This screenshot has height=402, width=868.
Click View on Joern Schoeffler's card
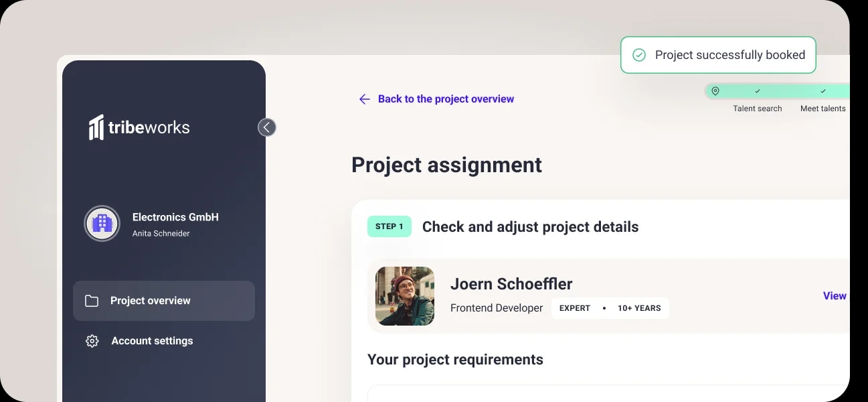[834, 295]
